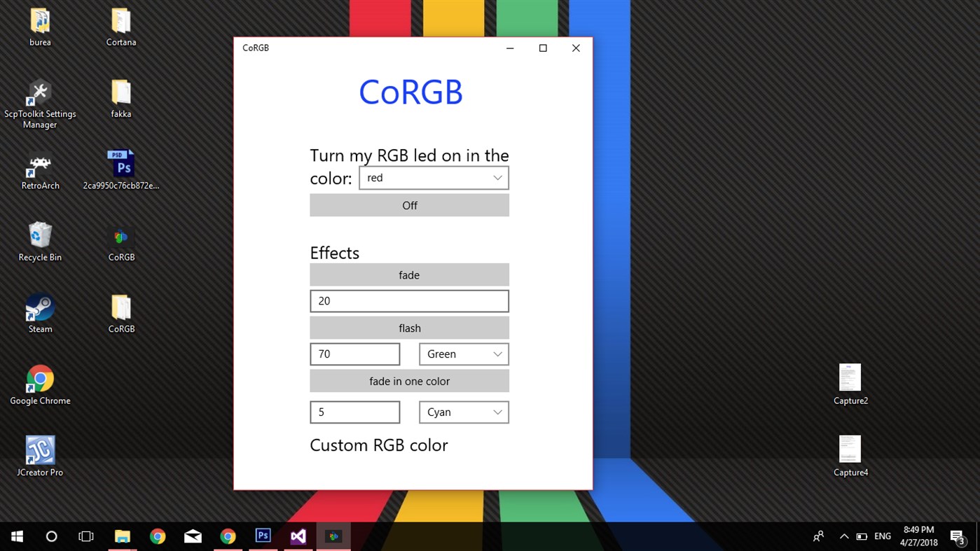Trigger the flash effect
The width and height of the screenshot is (980, 551).
pos(409,328)
